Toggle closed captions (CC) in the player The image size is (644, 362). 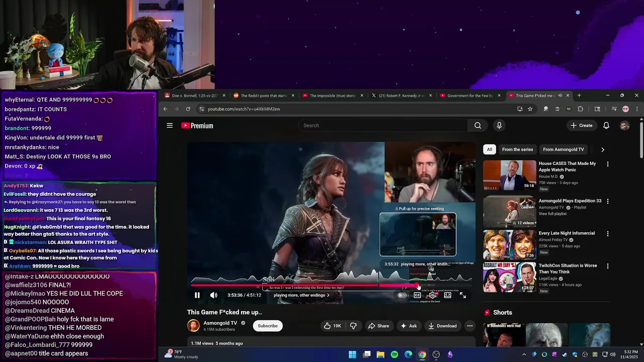click(x=417, y=295)
